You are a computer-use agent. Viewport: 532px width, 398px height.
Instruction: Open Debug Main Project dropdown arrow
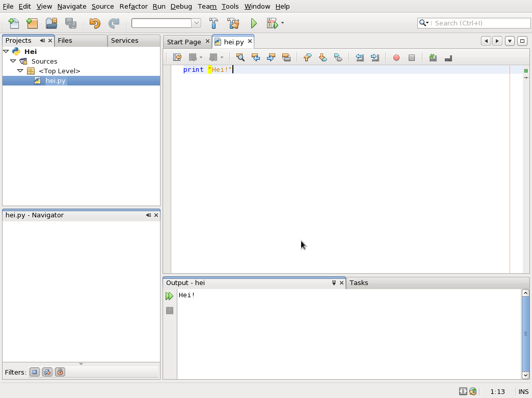(x=282, y=23)
